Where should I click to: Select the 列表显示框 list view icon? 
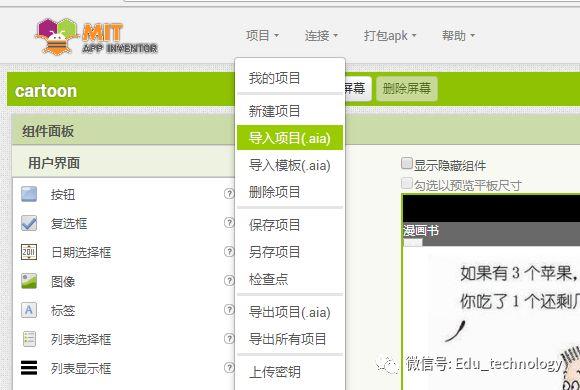pos(29,368)
